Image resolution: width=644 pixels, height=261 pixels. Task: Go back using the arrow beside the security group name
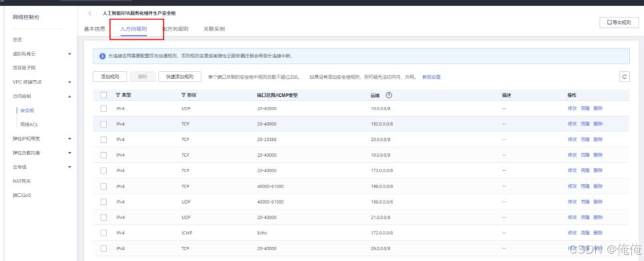pyautogui.click(x=89, y=13)
